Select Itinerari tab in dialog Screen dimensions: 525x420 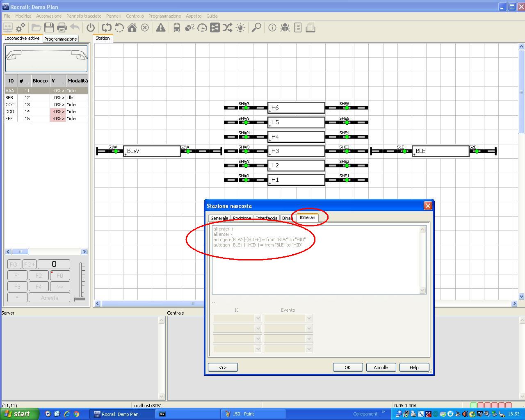click(307, 217)
